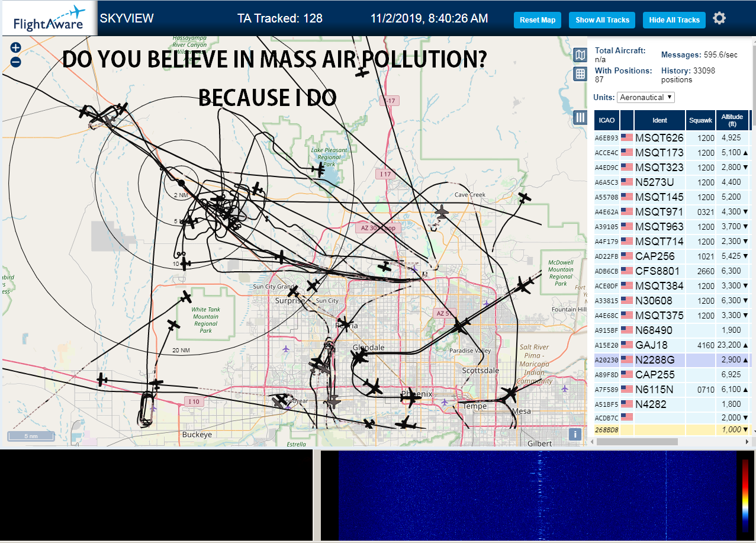The image size is (756, 543).
Task: Select aircraft MSQT145 in the list
Action: tap(660, 197)
